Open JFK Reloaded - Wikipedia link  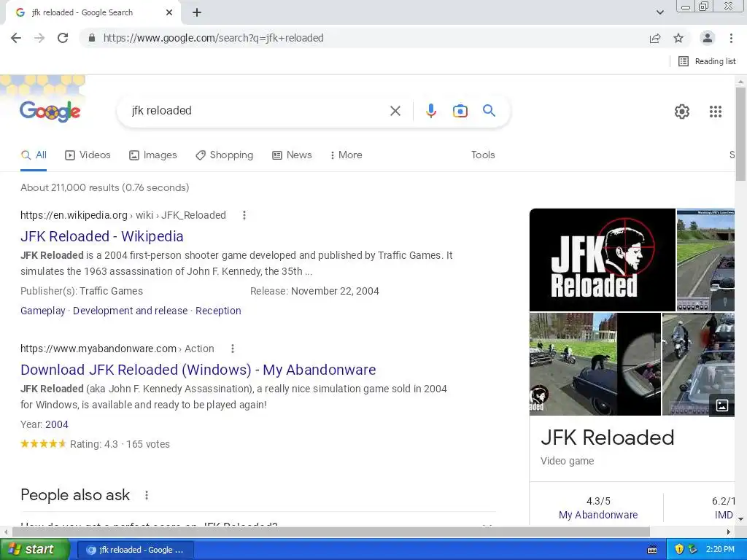(x=102, y=236)
